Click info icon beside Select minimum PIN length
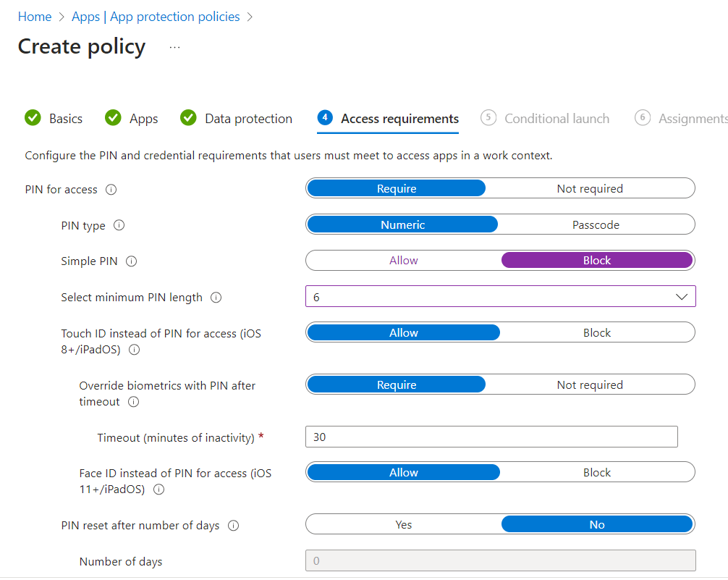The width and height of the screenshot is (728, 580). [x=216, y=298]
